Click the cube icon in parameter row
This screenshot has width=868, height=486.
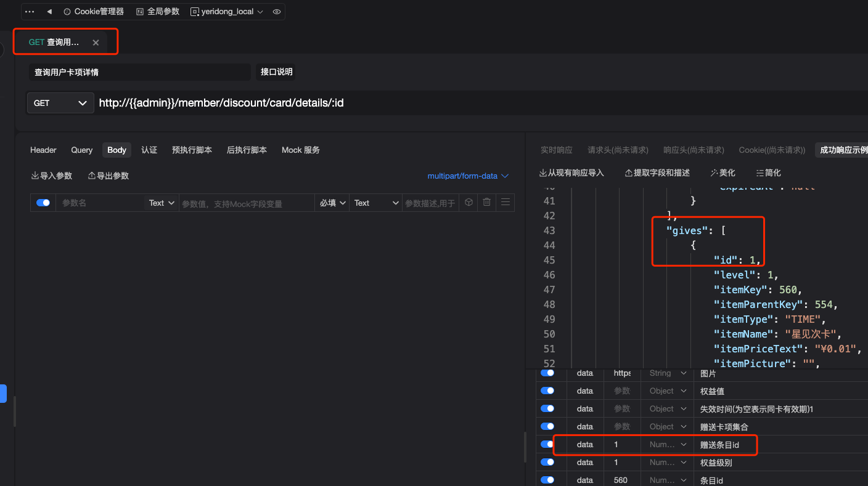(469, 202)
